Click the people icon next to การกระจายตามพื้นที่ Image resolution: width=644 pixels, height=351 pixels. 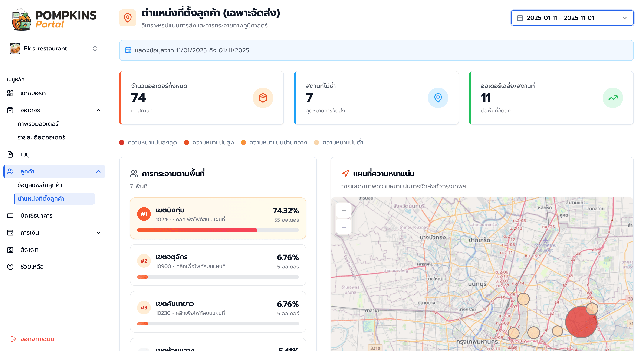(x=134, y=174)
